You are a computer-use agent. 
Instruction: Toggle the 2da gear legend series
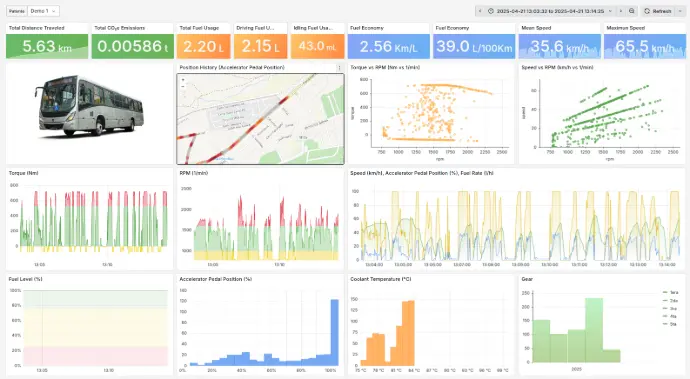tap(670, 301)
